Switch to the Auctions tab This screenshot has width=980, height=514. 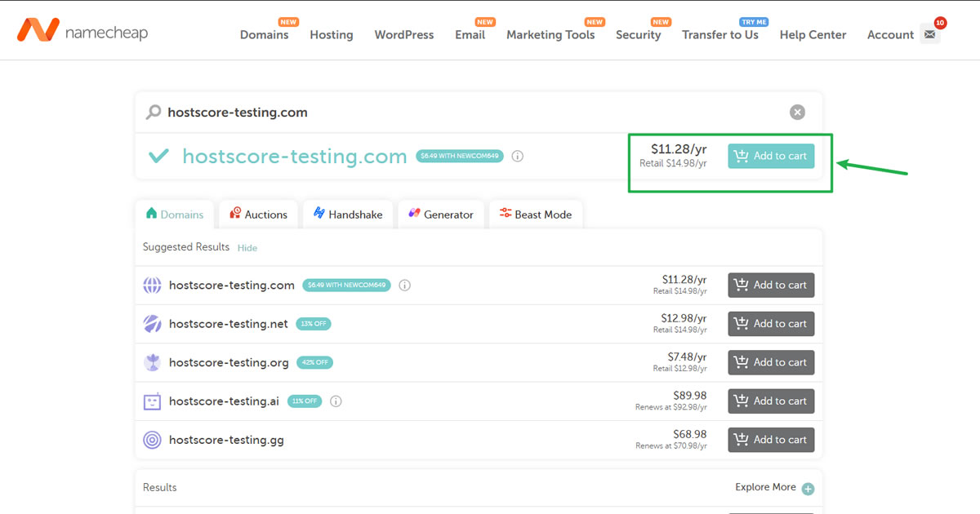coord(258,215)
